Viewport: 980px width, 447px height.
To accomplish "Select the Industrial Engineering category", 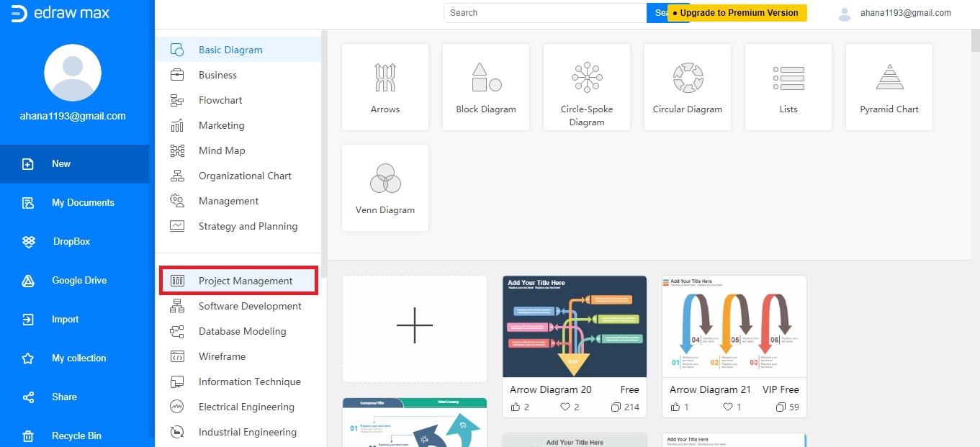I will 238,432.
